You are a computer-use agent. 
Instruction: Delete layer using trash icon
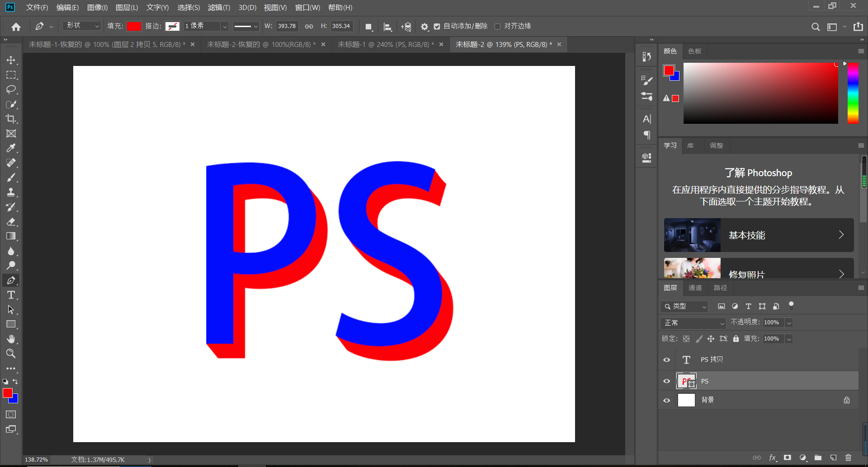pos(848,458)
